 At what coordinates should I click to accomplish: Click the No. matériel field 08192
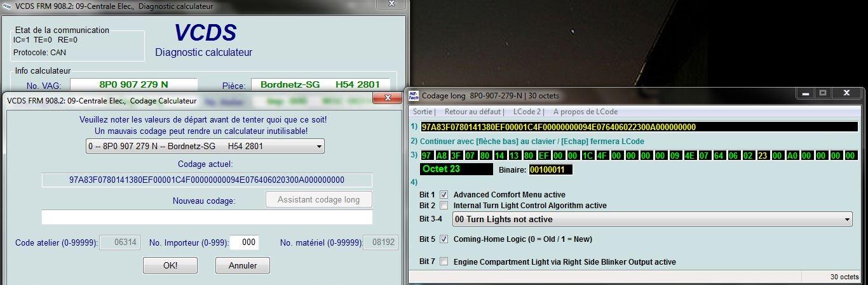380,242
